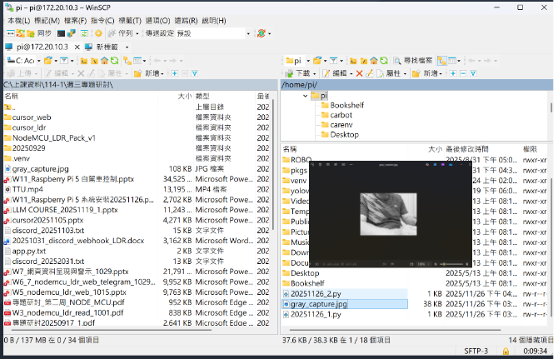The height and width of the screenshot is (360, 554).
Task: Click the 下載 download button
Action: [299, 73]
